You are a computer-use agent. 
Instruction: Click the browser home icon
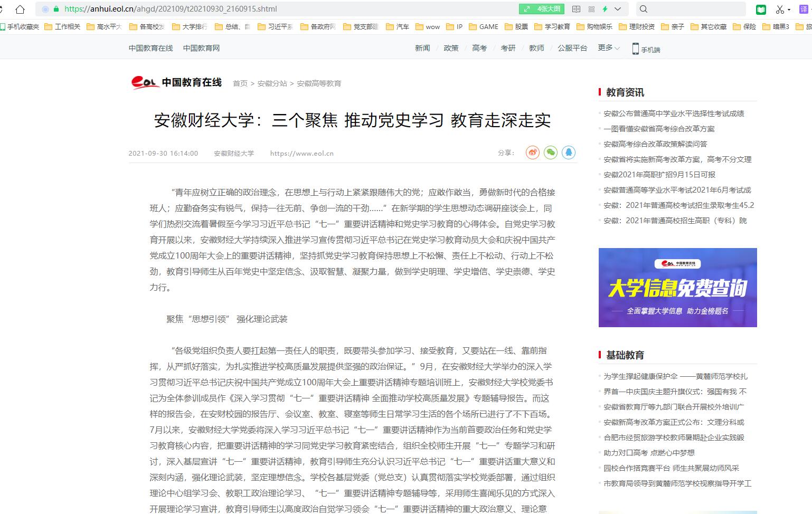click(x=20, y=9)
